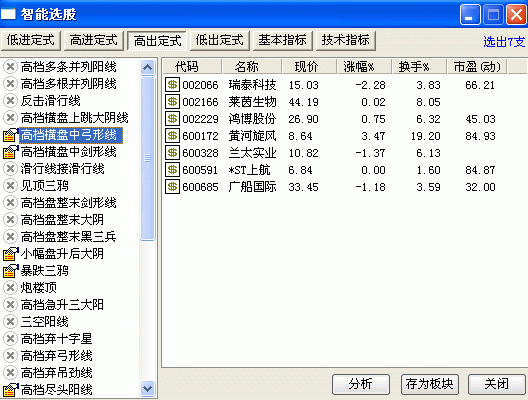Click the dollar icon beside 广船国际
The width and height of the screenshot is (528, 400).
(x=172, y=186)
